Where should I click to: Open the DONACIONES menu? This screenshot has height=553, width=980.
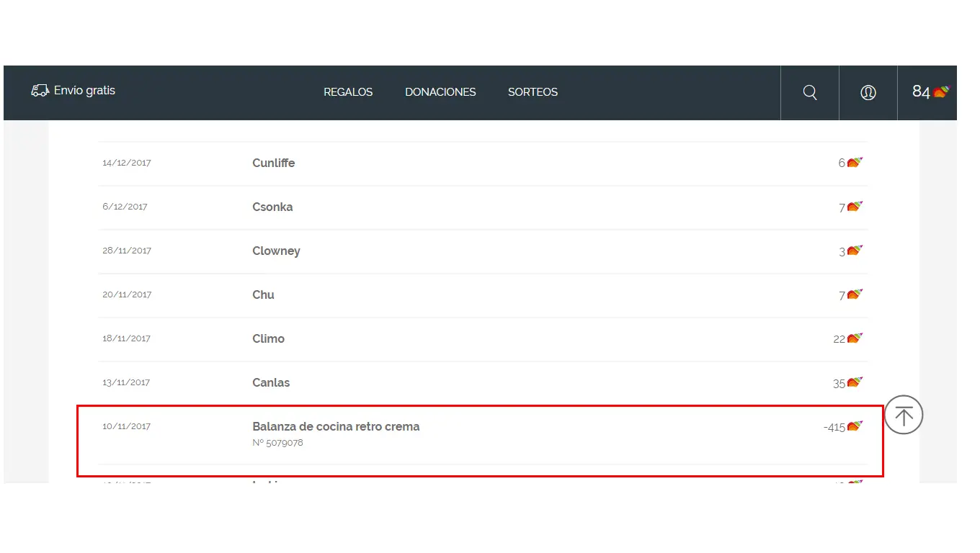pos(440,92)
